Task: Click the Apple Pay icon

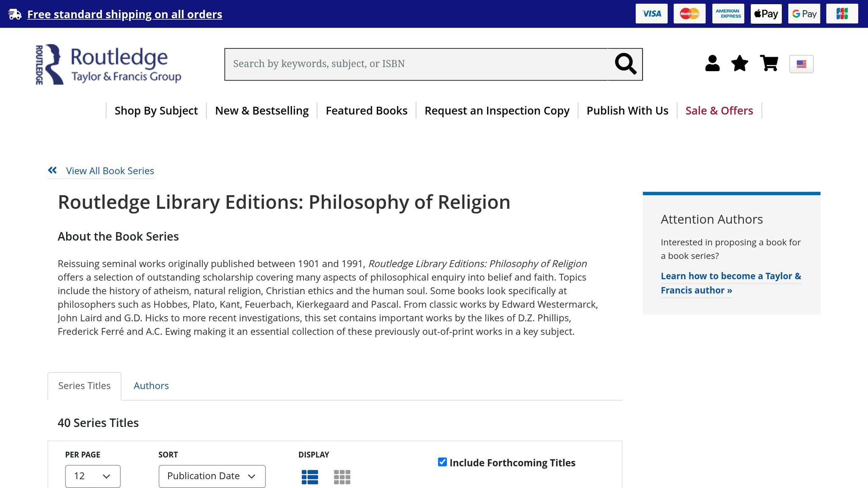Action: [766, 14]
